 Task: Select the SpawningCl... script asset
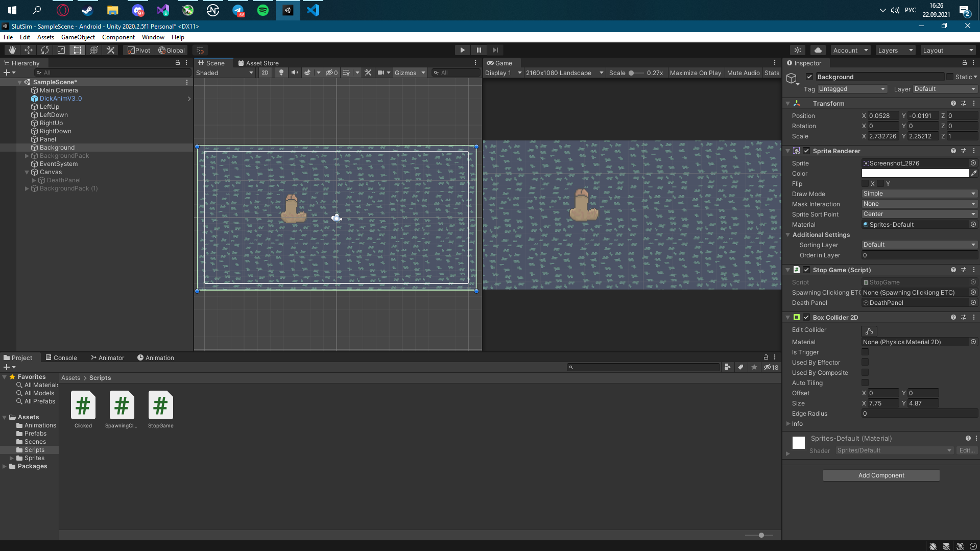coord(122,410)
